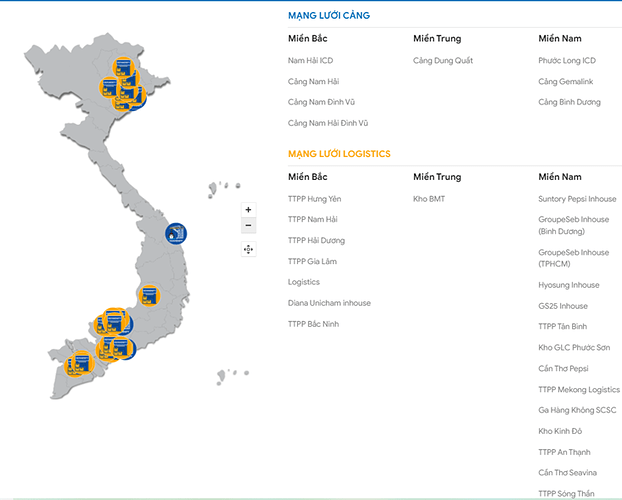
Task: Open TTPP An Thạnh link
Action: 564,452
